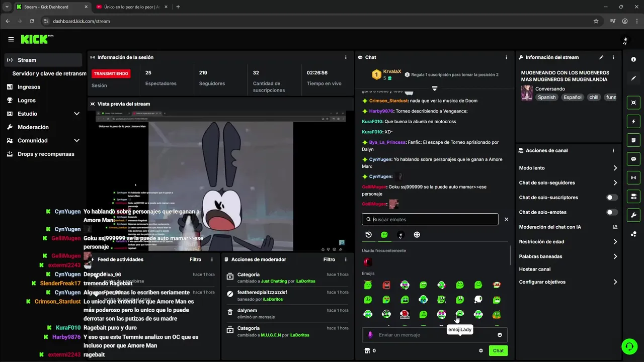Click KrvalaX top gifter name
Viewport: 644px width, 362px height.
(x=392, y=71)
